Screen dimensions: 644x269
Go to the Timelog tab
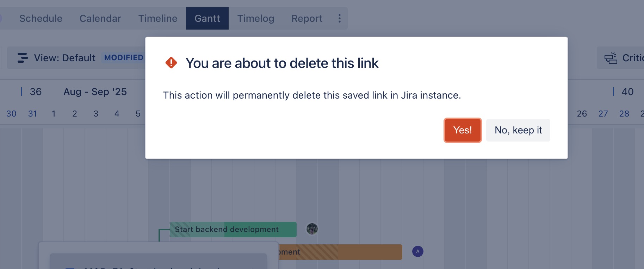click(x=255, y=18)
